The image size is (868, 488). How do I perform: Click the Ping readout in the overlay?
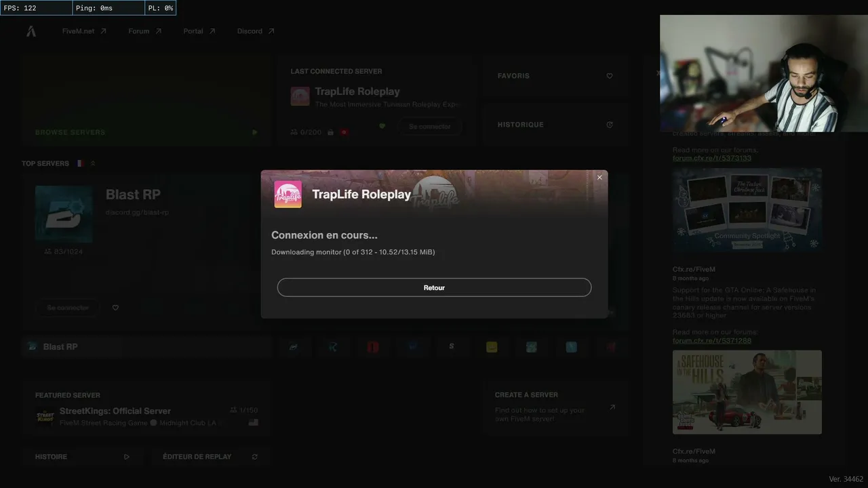[x=109, y=8]
